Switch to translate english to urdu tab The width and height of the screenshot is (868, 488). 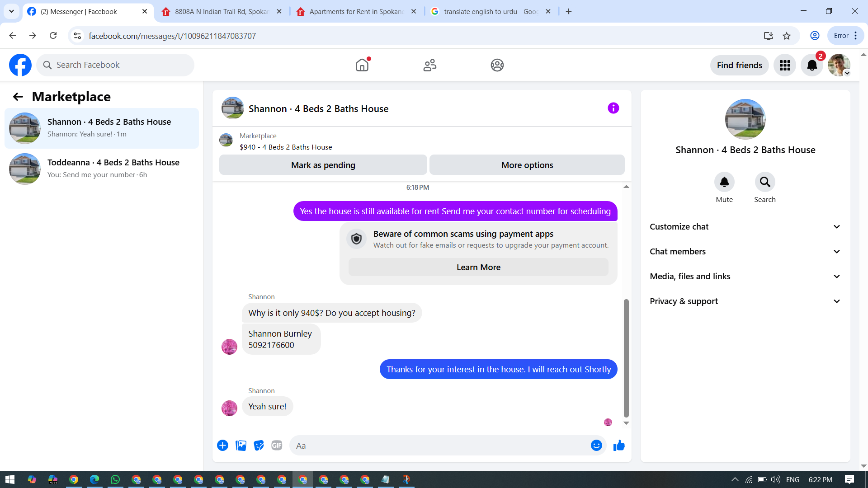point(491,12)
